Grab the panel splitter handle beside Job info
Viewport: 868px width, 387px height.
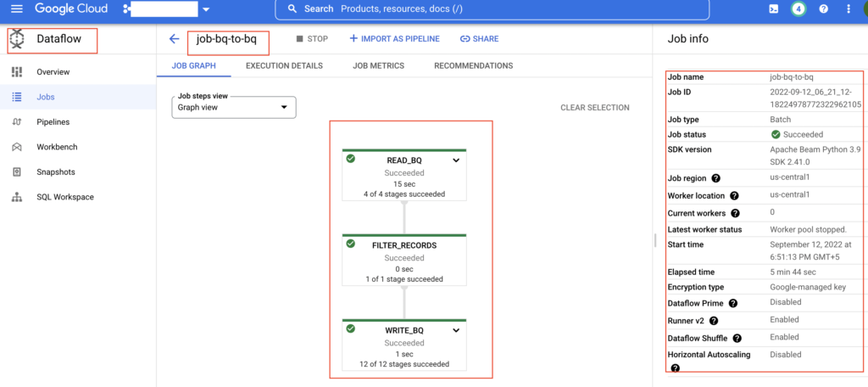[655, 240]
